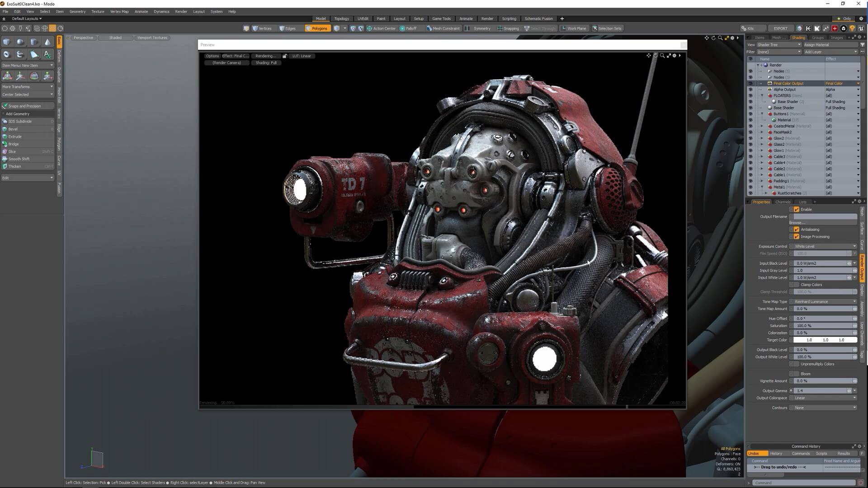868x488 pixels.
Task: Click the Target Color swatch field
Action: click(825, 340)
